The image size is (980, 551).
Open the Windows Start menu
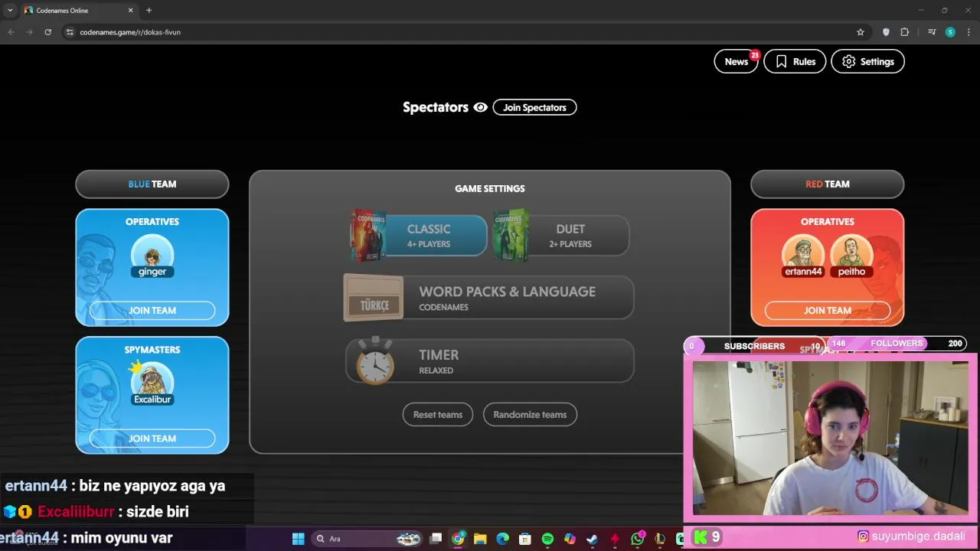[299, 539]
